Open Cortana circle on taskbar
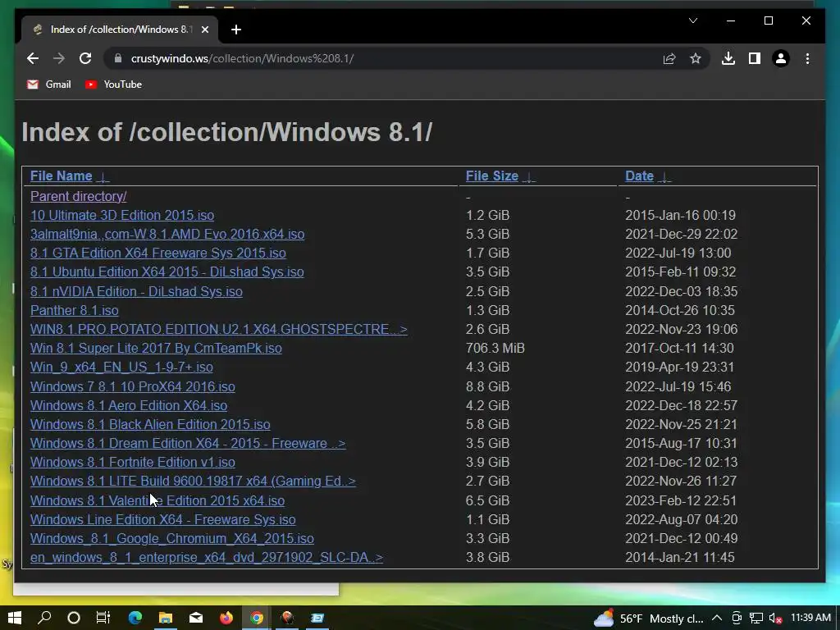The height and width of the screenshot is (630, 840). click(x=74, y=618)
